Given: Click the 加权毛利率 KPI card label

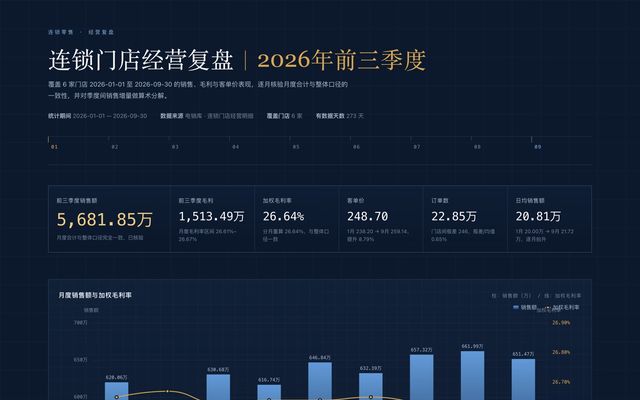Looking at the screenshot, I should point(278,200).
